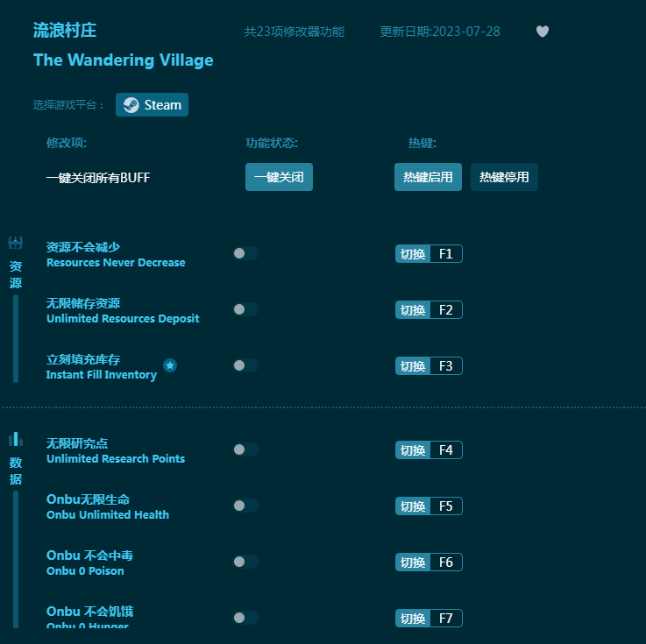
Task: Click the Instant Fill Inventory label
Action: point(102,375)
